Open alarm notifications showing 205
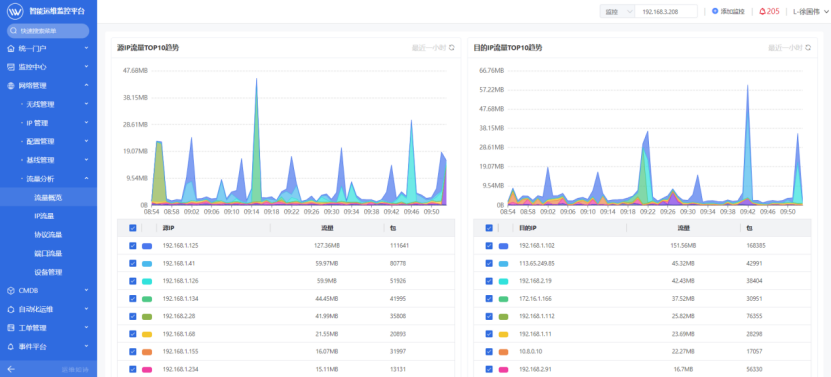The width and height of the screenshot is (831, 377). [769, 11]
